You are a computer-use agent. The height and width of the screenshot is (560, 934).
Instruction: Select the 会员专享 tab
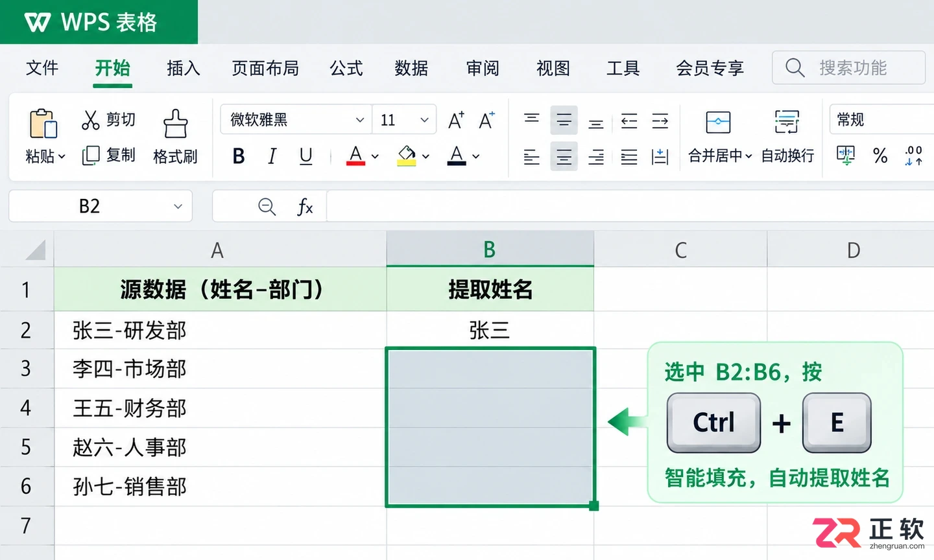[710, 68]
